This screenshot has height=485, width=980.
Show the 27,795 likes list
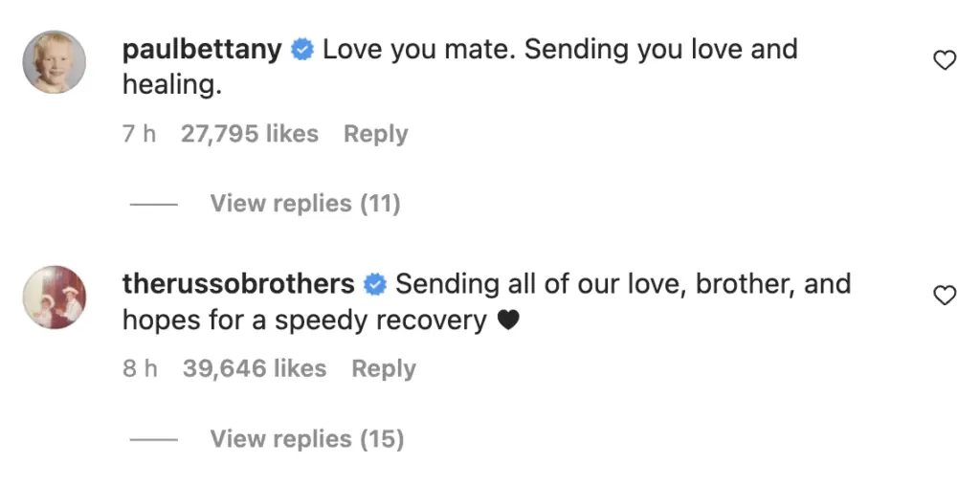(249, 135)
